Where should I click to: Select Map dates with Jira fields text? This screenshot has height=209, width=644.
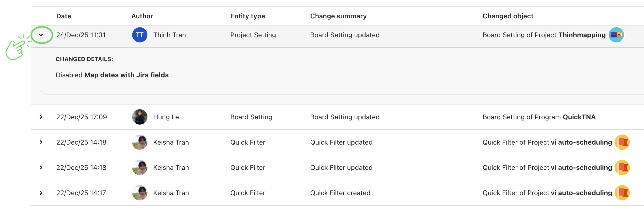(x=126, y=75)
